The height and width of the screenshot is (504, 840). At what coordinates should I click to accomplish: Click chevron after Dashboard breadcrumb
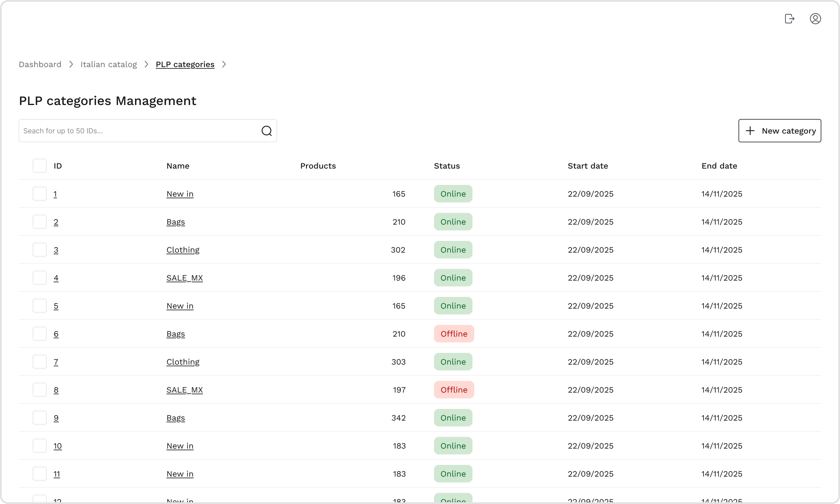tap(71, 64)
